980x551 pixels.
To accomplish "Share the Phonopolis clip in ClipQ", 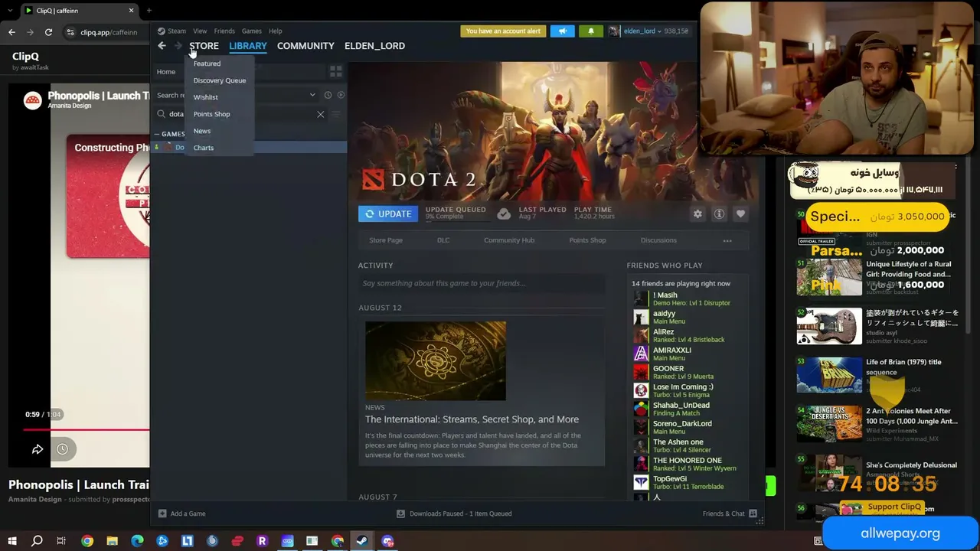I will pyautogui.click(x=38, y=449).
